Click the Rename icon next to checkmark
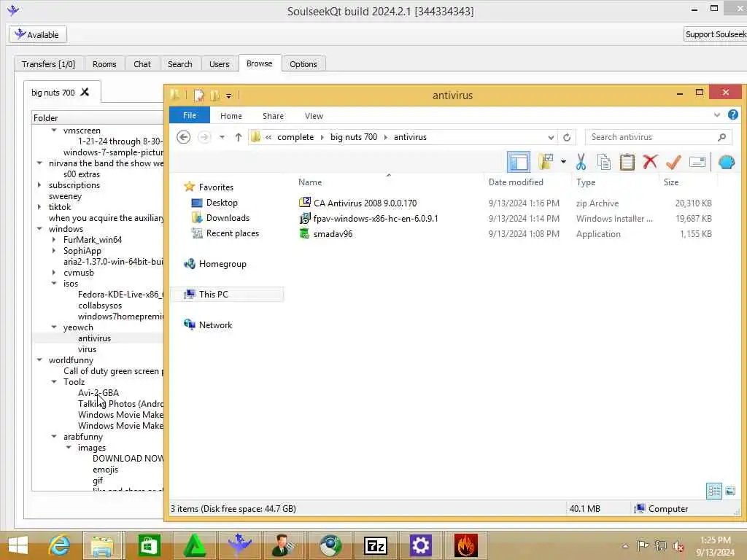 tap(697, 163)
